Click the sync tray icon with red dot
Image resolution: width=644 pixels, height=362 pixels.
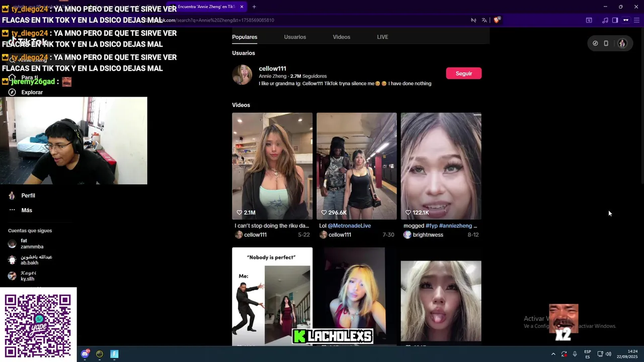[564, 354]
